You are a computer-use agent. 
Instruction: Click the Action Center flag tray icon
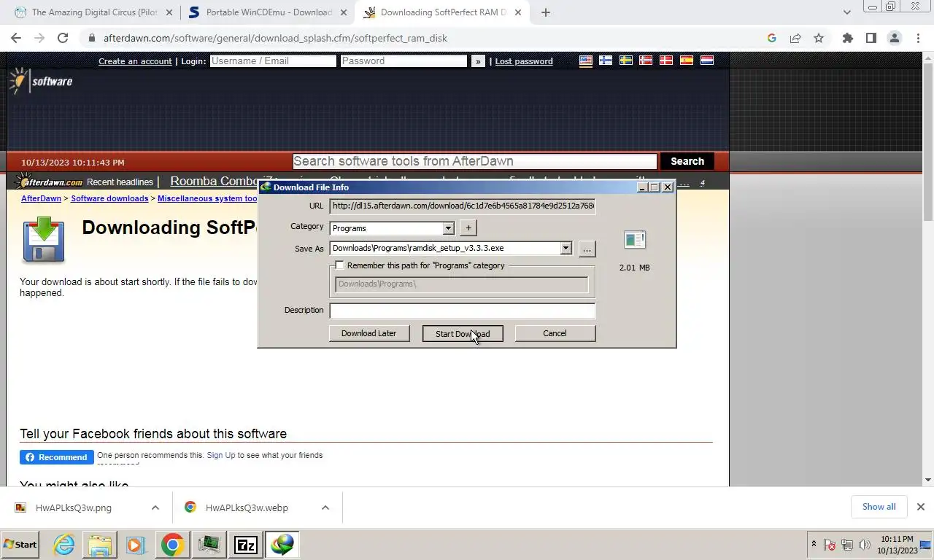pos(830,545)
